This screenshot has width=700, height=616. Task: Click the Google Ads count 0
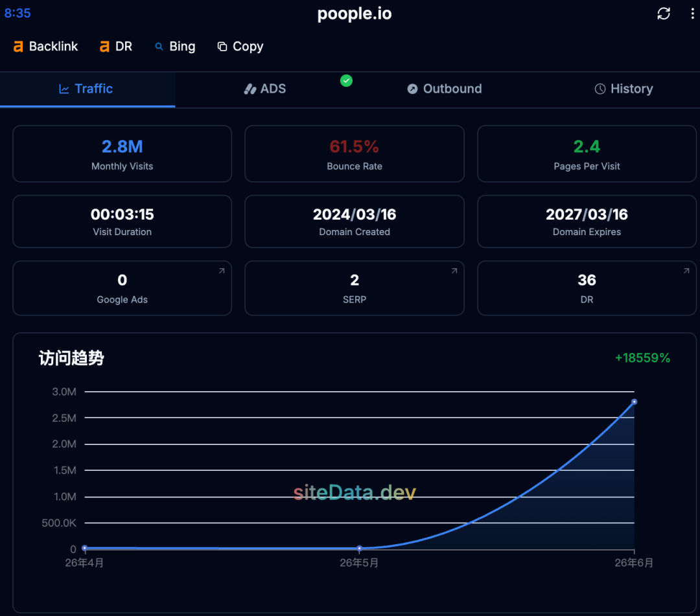point(122,280)
